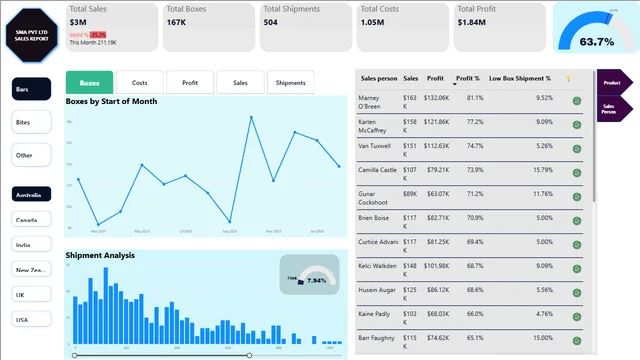Select the Bars category slicer
The image size is (640, 360).
[31, 89]
